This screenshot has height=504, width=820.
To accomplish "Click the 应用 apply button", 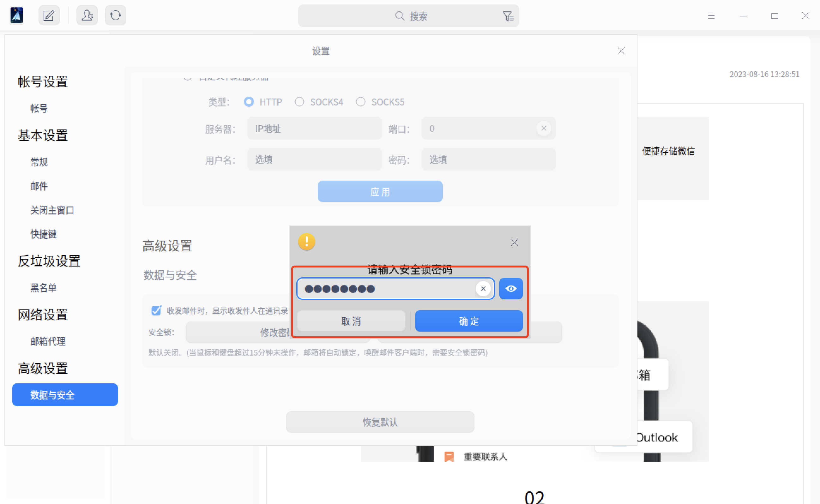I will click(x=380, y=192).
